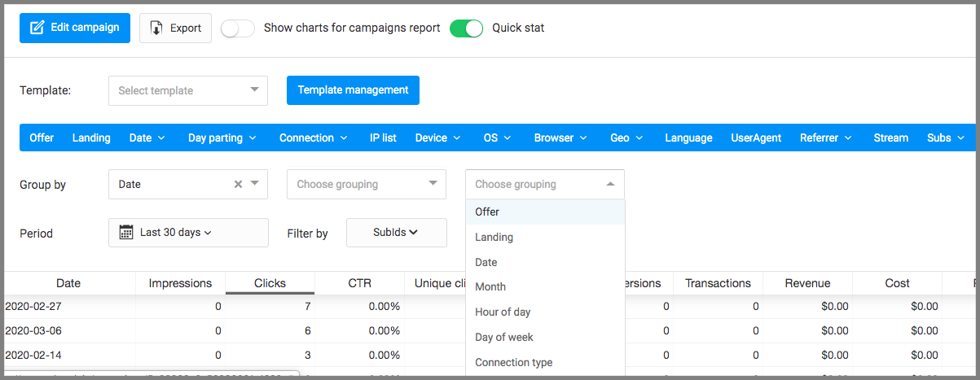Switch to the IP list tab

(x=383, y=138)
